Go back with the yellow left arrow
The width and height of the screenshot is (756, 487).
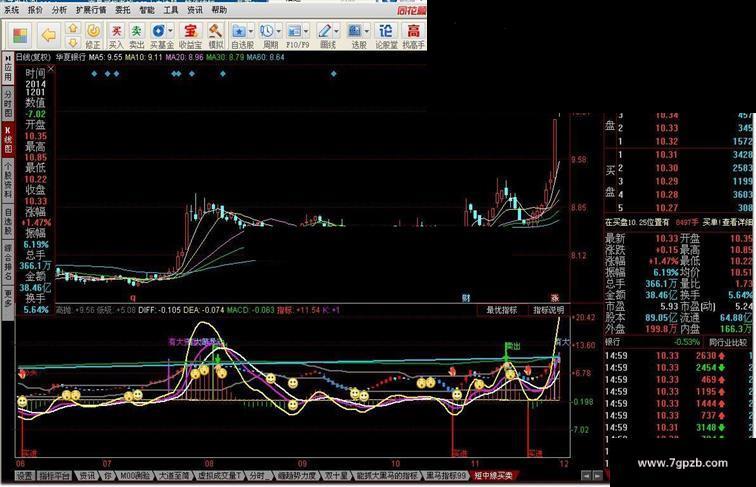pyautogui.click(x=49, y=35)
